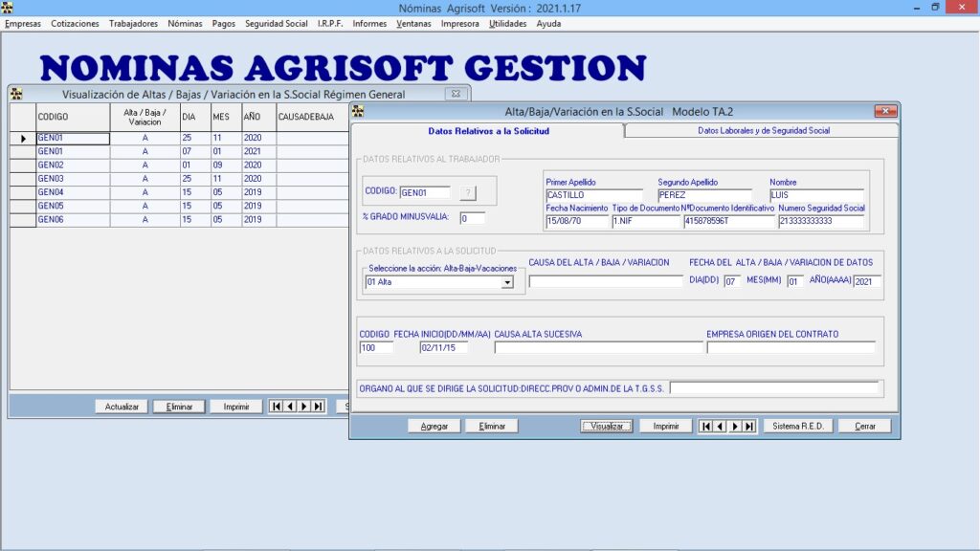This screenshot has width=980, height=551.
Task: Open the action dropdown showing 01 Alta
Action: [507, 282]
